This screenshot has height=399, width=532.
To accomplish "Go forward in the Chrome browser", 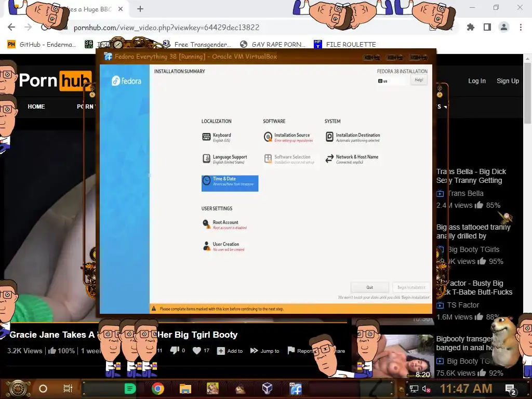I will point(28,27).
